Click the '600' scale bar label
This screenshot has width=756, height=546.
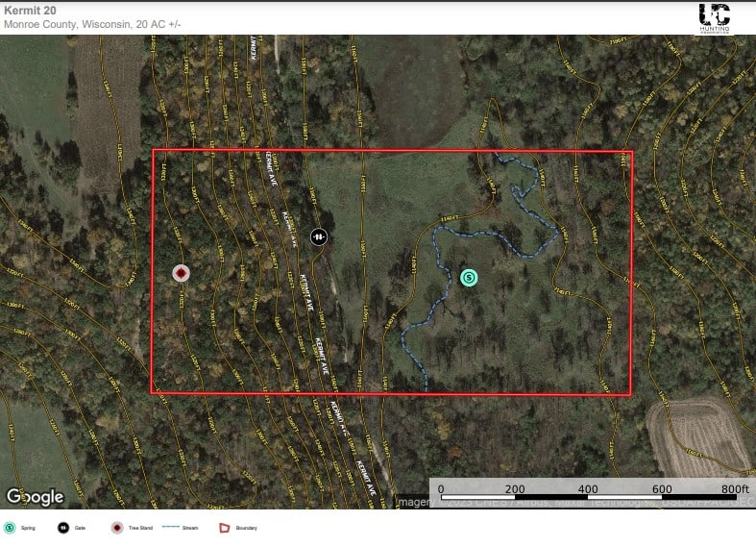pos(662,488)
